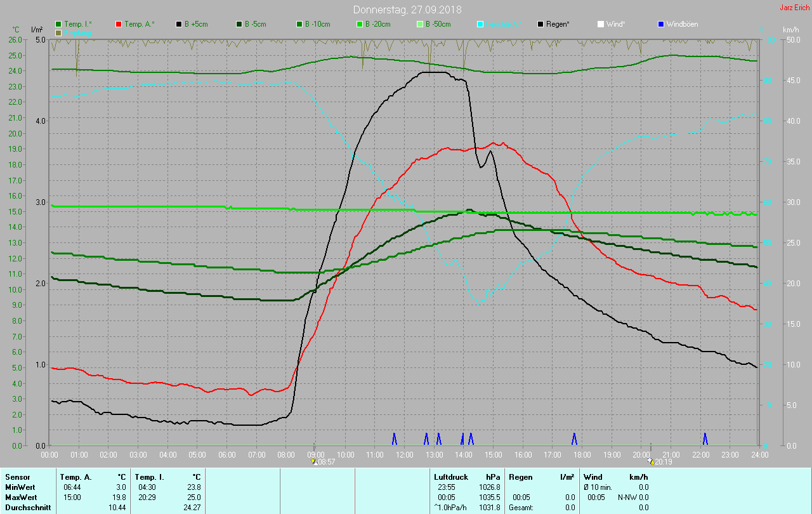
Task: Click the wind gust marker near 22:10
Action: point(705,438)
